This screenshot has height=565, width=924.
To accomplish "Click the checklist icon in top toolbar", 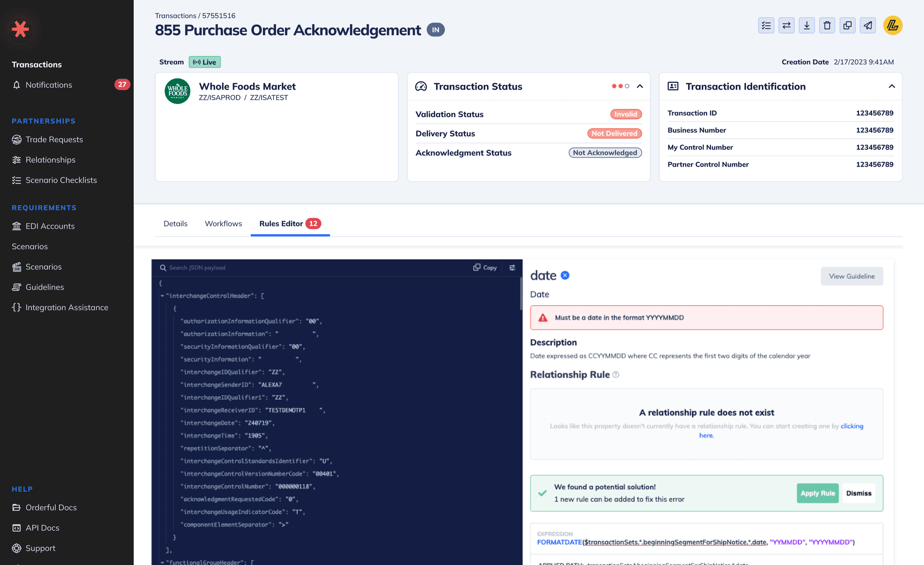I will click(x=766, y=26).
